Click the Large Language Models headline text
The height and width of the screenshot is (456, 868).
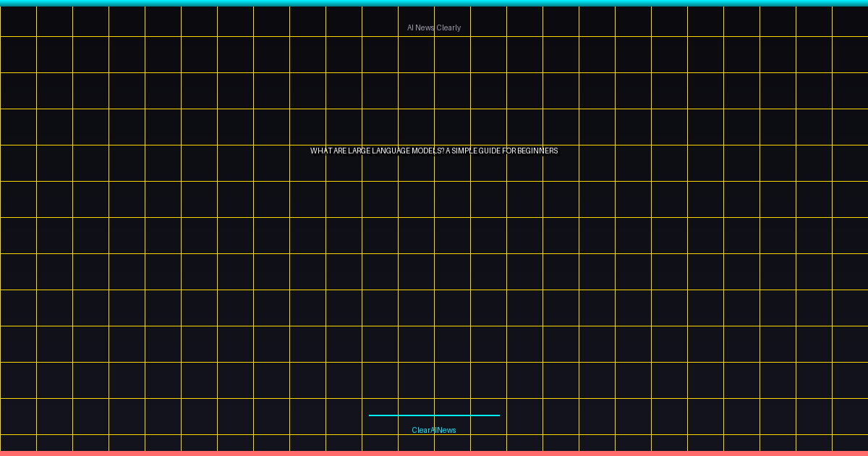434,151
